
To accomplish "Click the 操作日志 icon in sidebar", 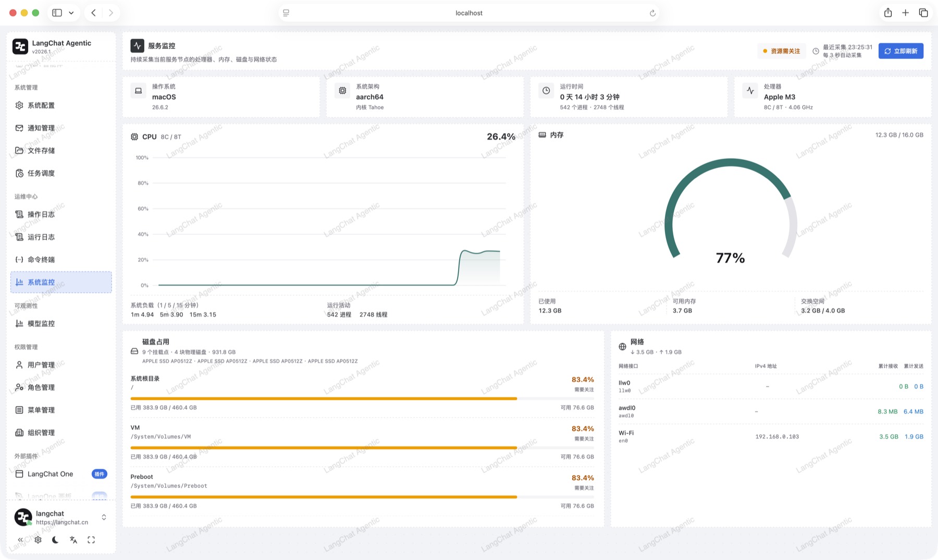I will point(19,214).
